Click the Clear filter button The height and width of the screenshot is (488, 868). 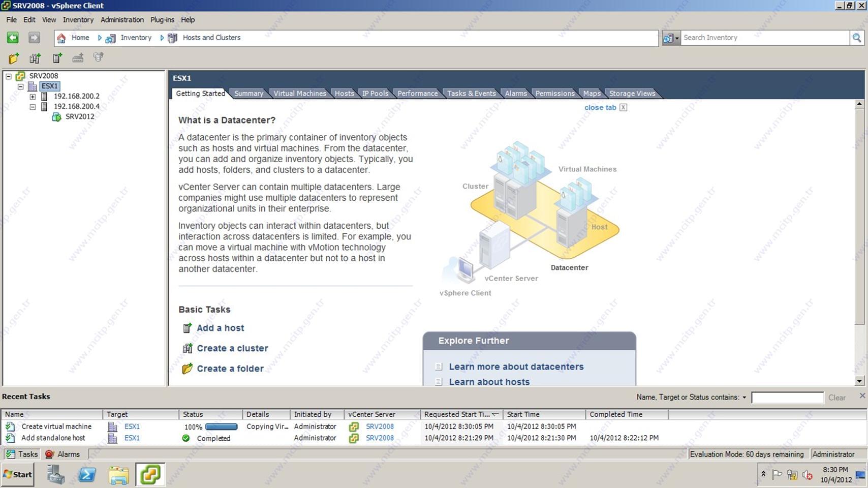tap(837, 398)
